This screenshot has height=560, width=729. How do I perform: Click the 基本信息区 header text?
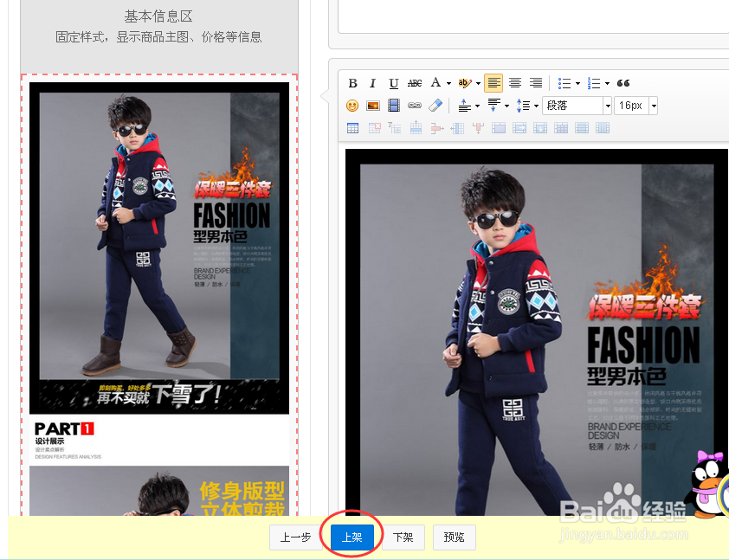[158, 16]
